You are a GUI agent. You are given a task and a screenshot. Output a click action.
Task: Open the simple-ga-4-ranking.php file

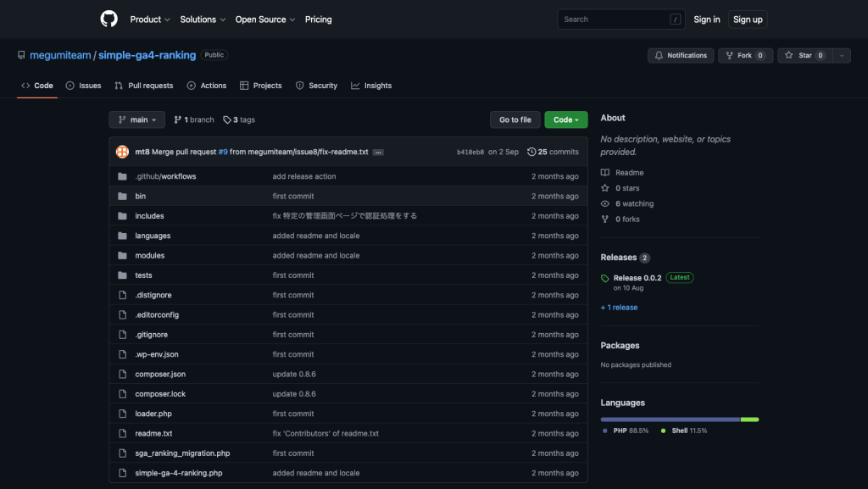[x=179, y=473]
